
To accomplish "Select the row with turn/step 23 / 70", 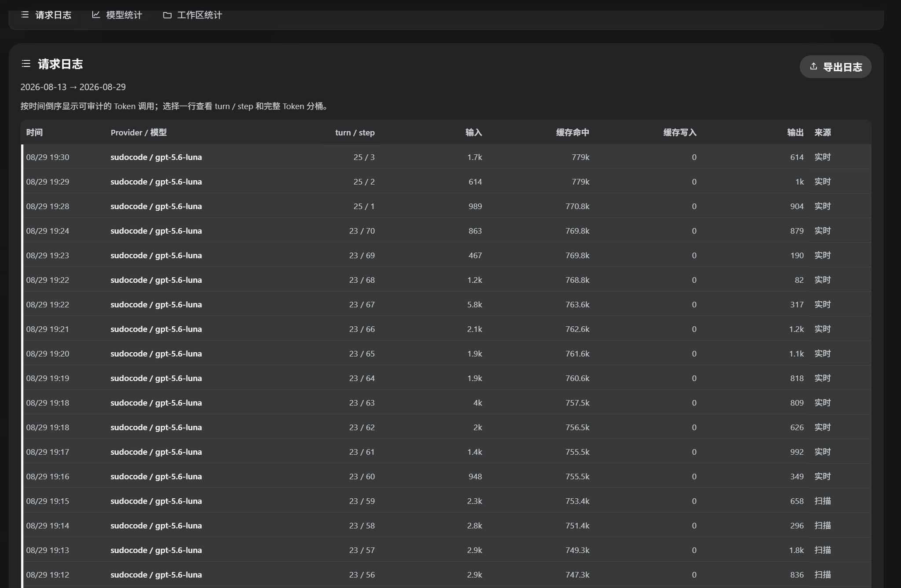I will point(446,231).
